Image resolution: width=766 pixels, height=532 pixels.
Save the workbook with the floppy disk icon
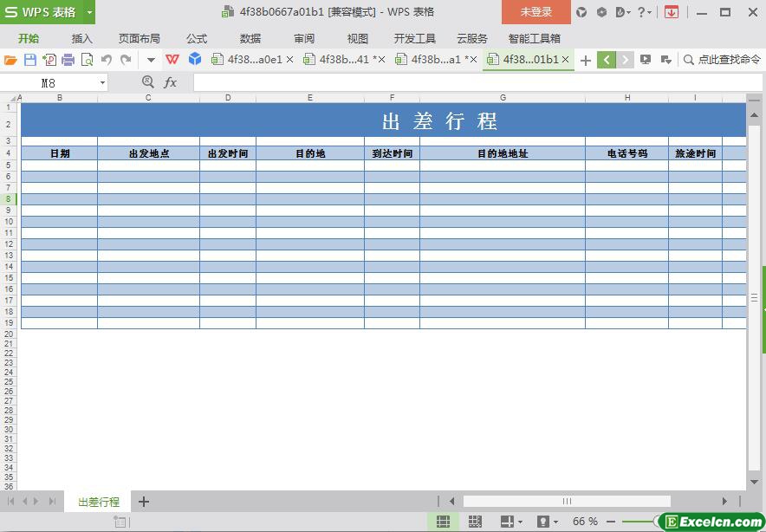pyautogui.click(x=30, y=60)
